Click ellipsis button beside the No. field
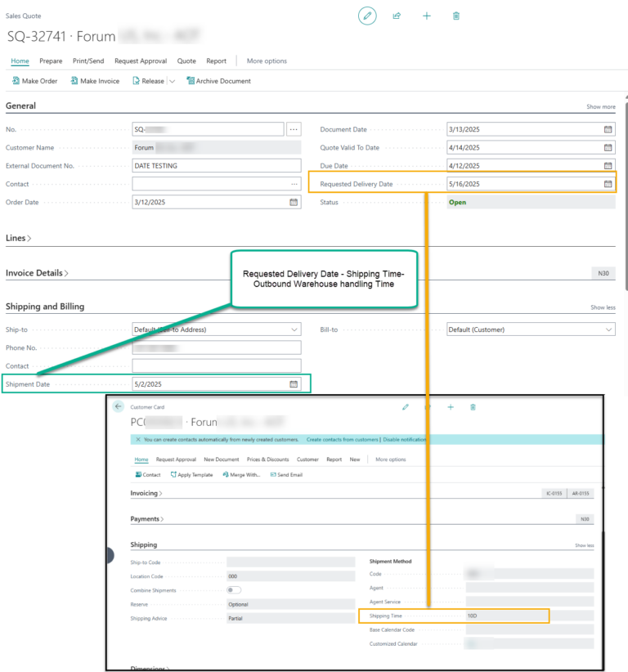The width and height of the screenshot is (628, 672). point(294,129)
